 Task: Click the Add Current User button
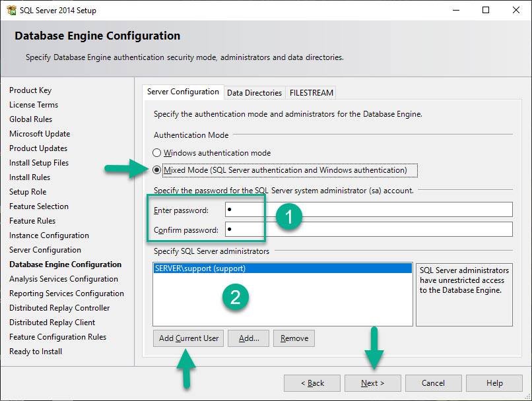(189, 338)
